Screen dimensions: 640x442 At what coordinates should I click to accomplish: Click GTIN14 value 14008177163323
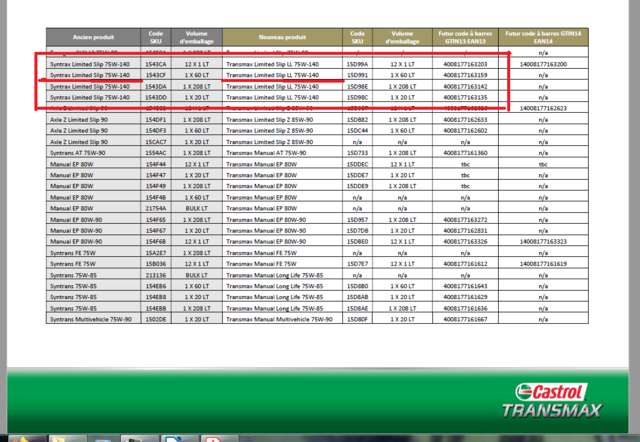point(543,242)
